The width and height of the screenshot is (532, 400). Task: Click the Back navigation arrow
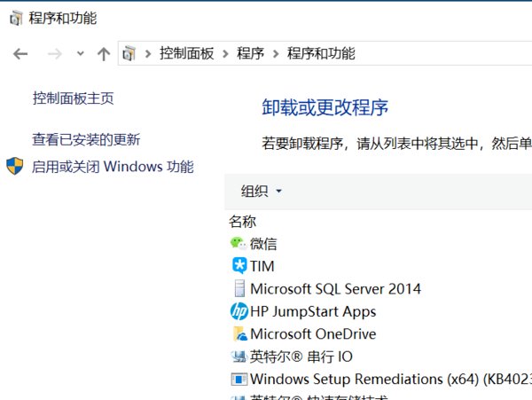tap(20, 53)
